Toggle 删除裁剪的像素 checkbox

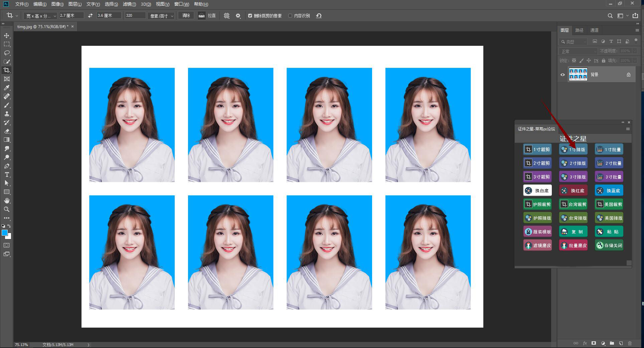tap(250, 16)
